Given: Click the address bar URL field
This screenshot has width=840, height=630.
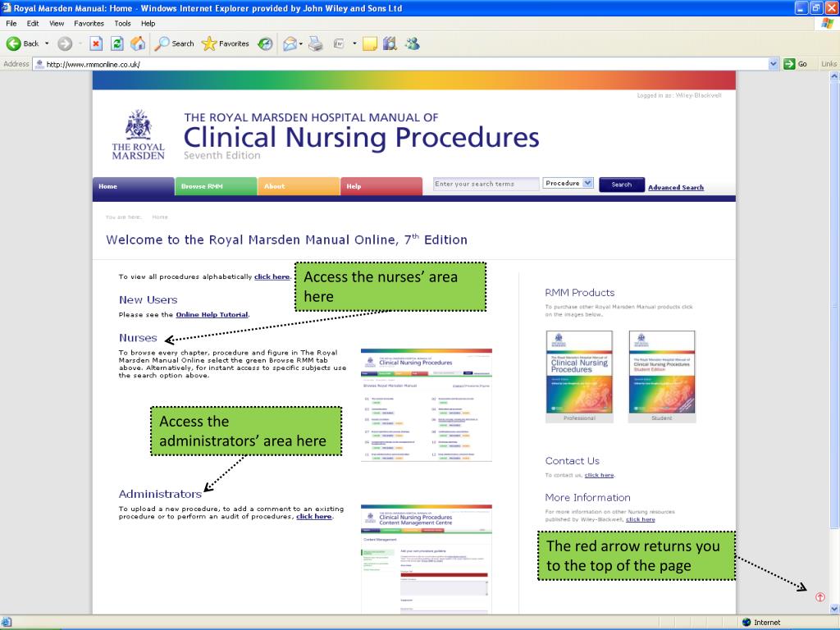Looking at the screenshot, I should point(406,64).
